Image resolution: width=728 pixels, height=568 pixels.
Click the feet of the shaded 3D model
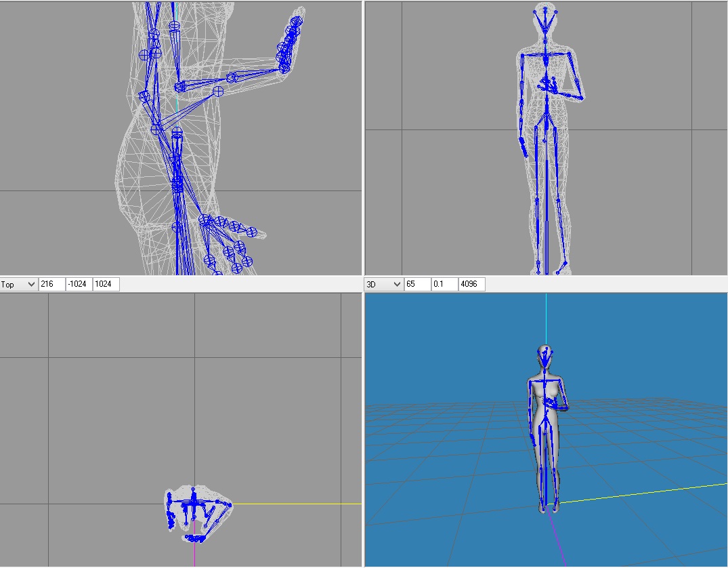[549, 506]
